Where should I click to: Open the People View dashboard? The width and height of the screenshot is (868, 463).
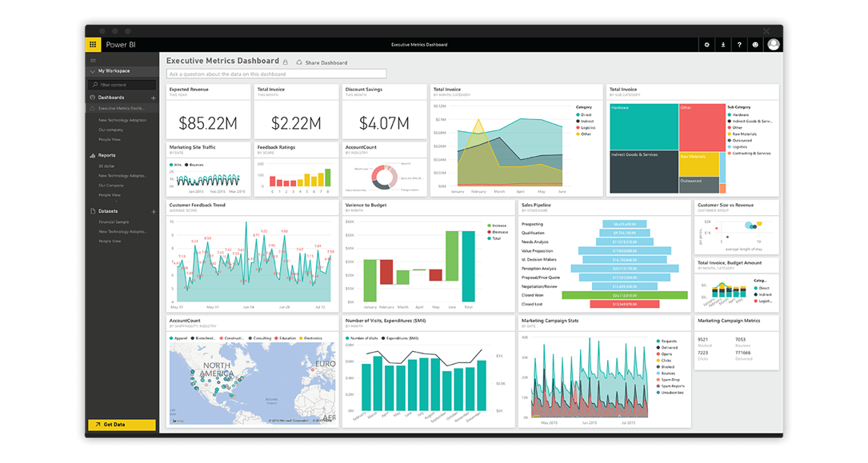[x=110, y=138]
